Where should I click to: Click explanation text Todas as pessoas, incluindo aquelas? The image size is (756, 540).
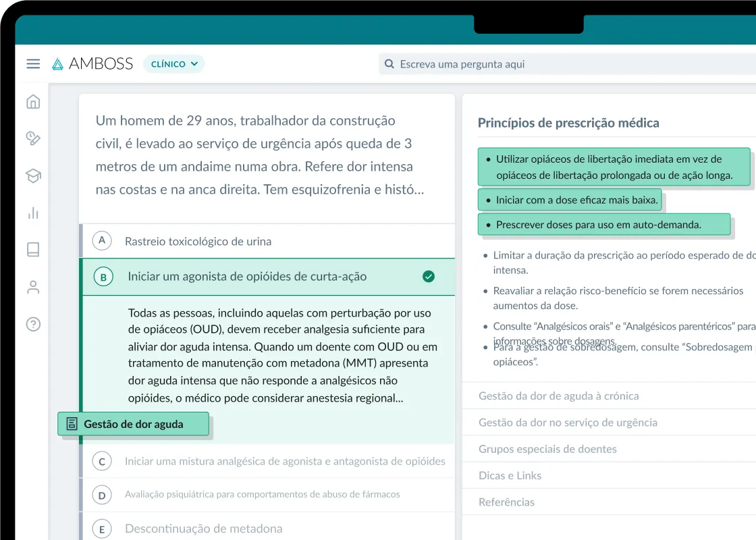283,355
